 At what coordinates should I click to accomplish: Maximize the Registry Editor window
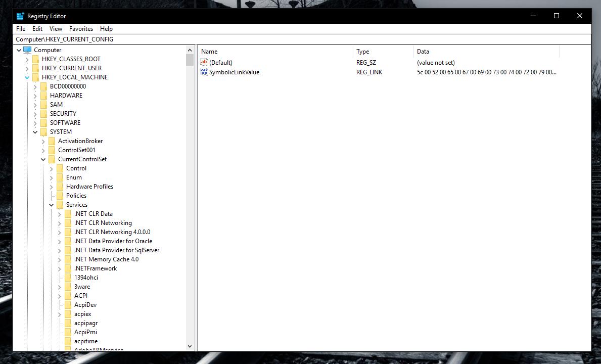[557, 16]
